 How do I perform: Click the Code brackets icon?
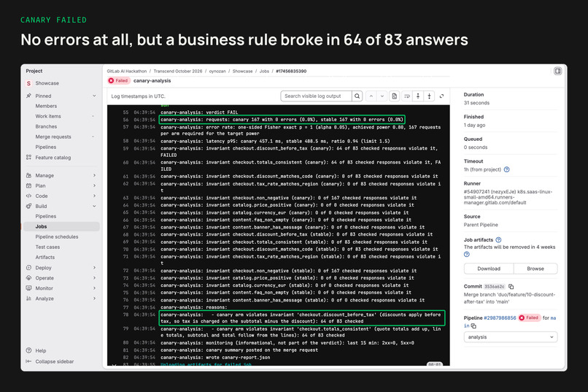29,196
